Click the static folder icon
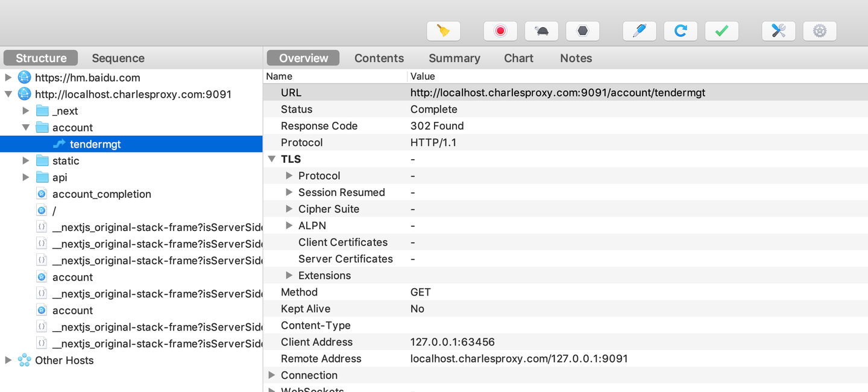The height and width of the screenshot is (392, 868). (42, 161)
